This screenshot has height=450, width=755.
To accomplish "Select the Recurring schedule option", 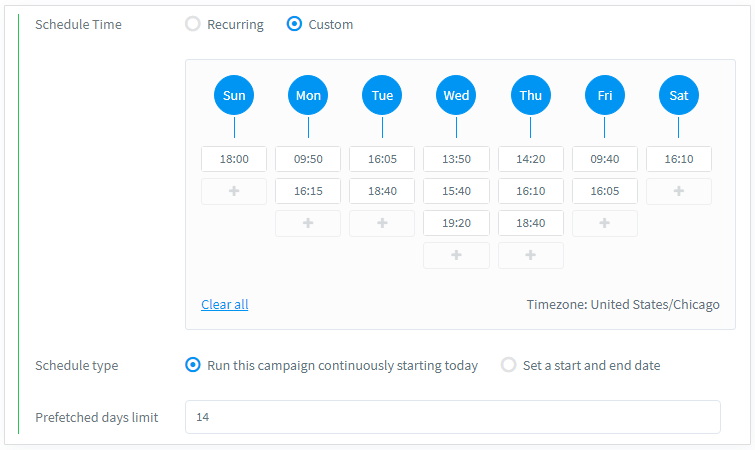I will pos(193,24).
